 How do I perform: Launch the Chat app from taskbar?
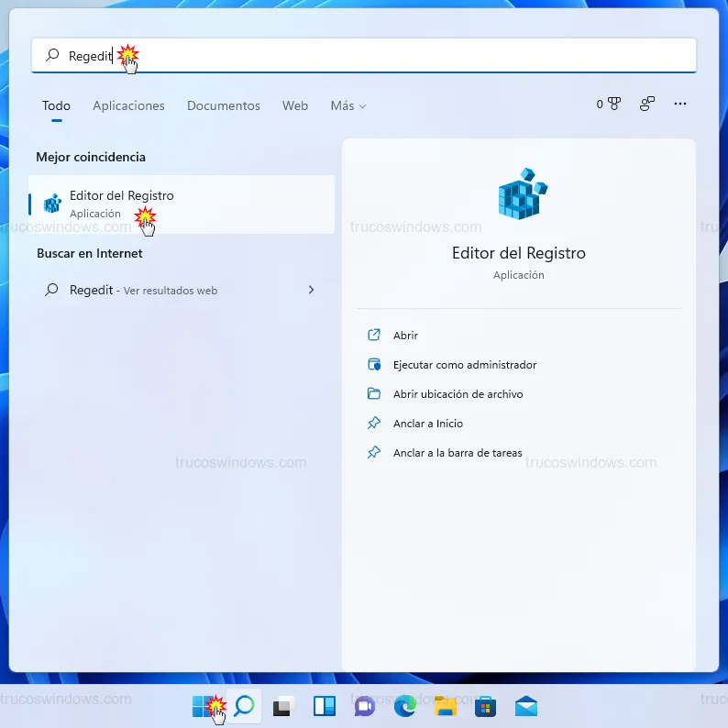coord(364,706)
